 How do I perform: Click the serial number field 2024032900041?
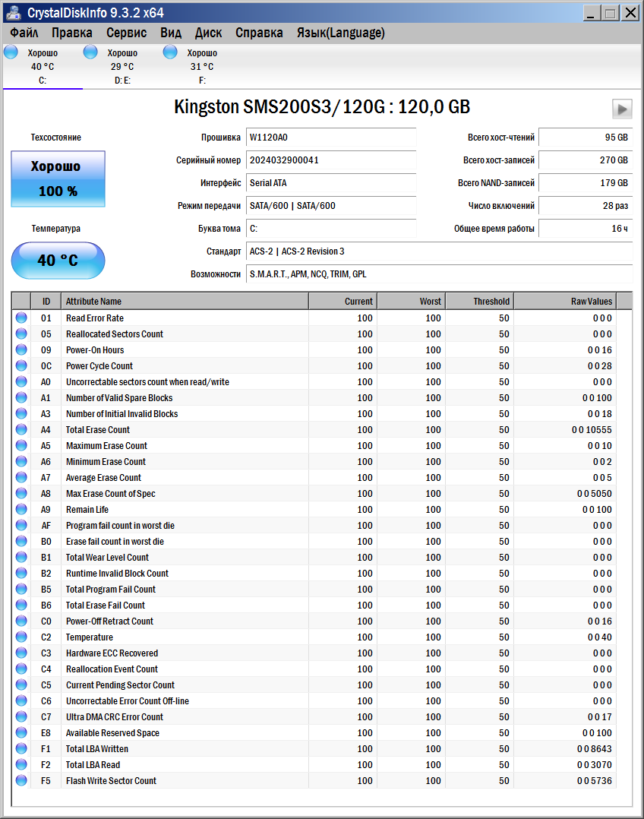(x=331, y=160)
